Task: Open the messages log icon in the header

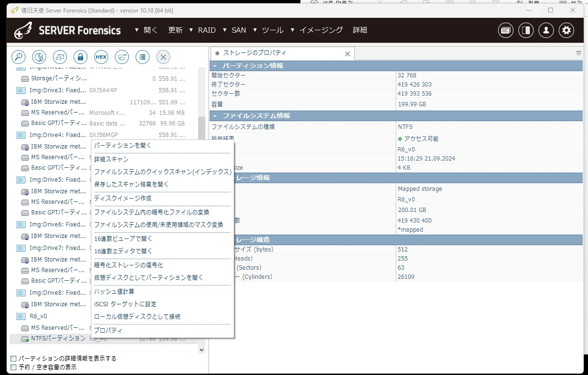Action: (x=505, y=30)
